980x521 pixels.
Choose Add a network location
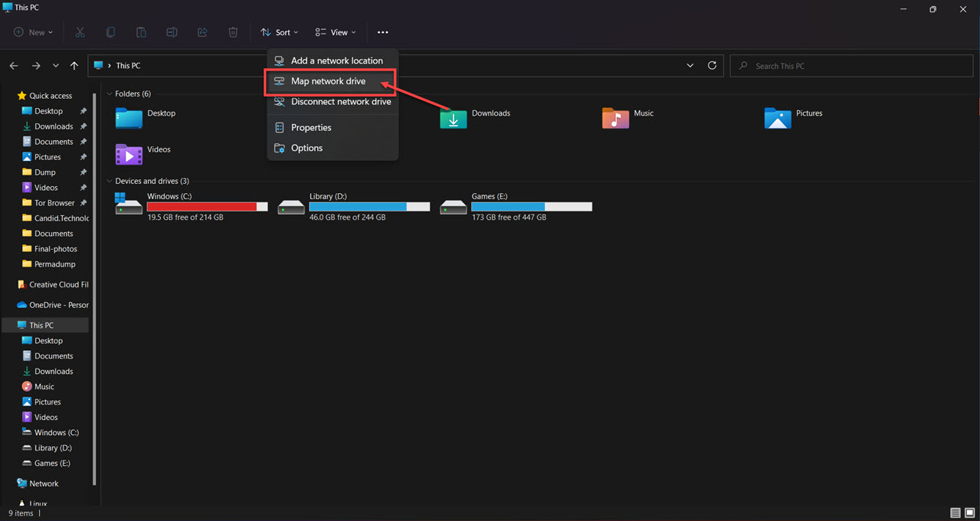point(336,61)
